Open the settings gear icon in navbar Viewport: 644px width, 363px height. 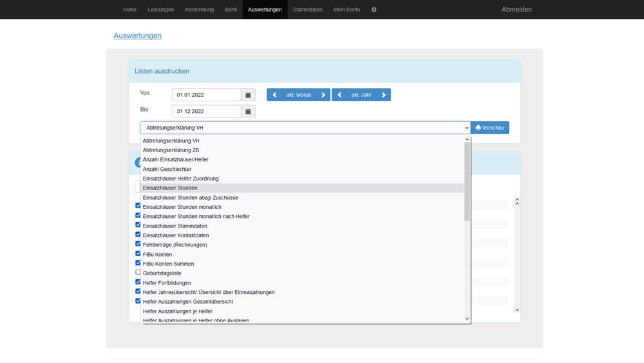pos(374,10)
